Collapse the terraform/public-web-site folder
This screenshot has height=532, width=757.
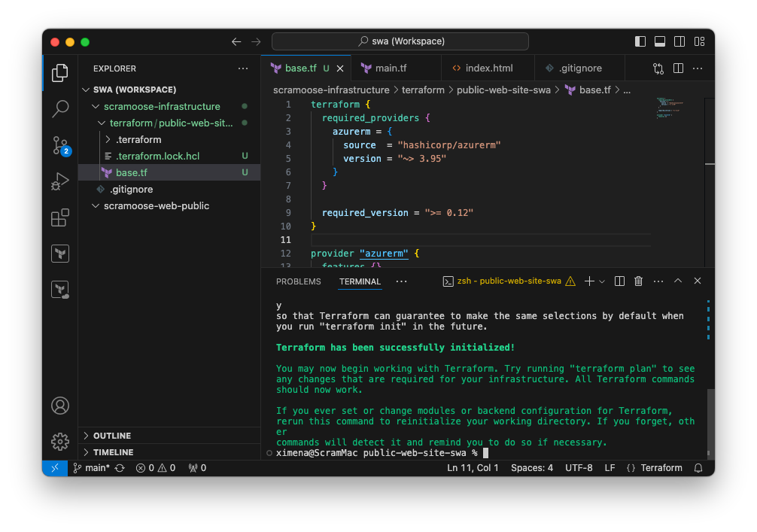(169, 123)
